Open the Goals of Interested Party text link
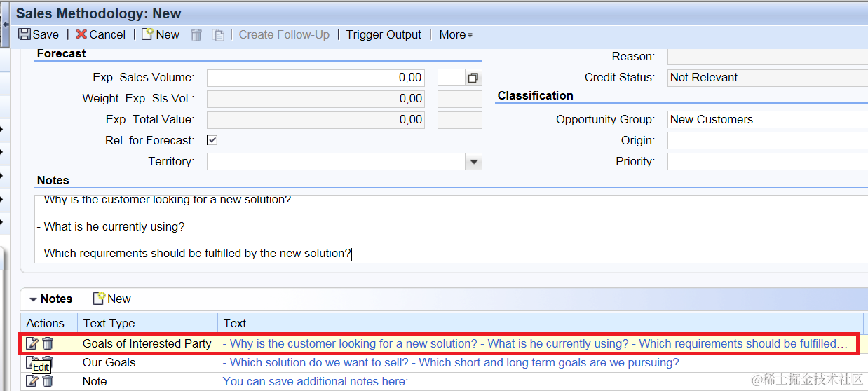The width and height of the screenshot is (868, 391). click(x=535, y=343)
